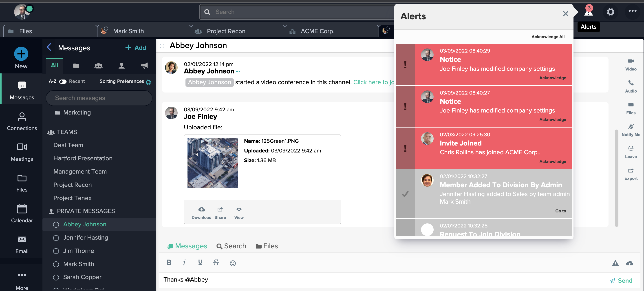
Task: Click the conversation vertical scrollbar
Action: 616,178
